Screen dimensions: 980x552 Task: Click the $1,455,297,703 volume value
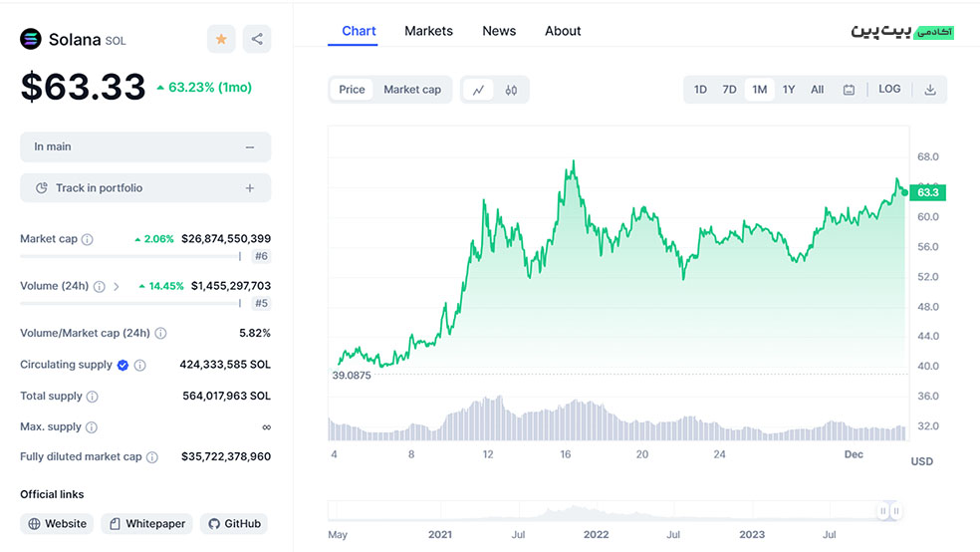click(x=231, y=286)
